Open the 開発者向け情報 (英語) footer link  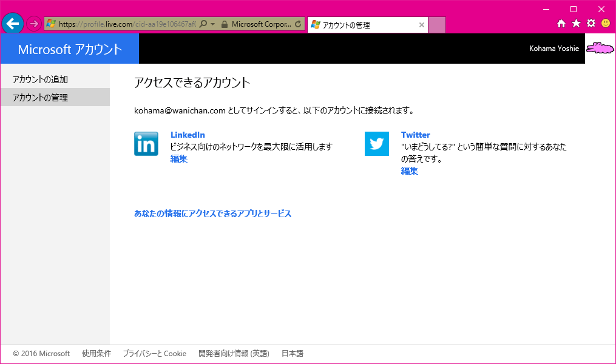pyautogui.click(x=234, y=354)
